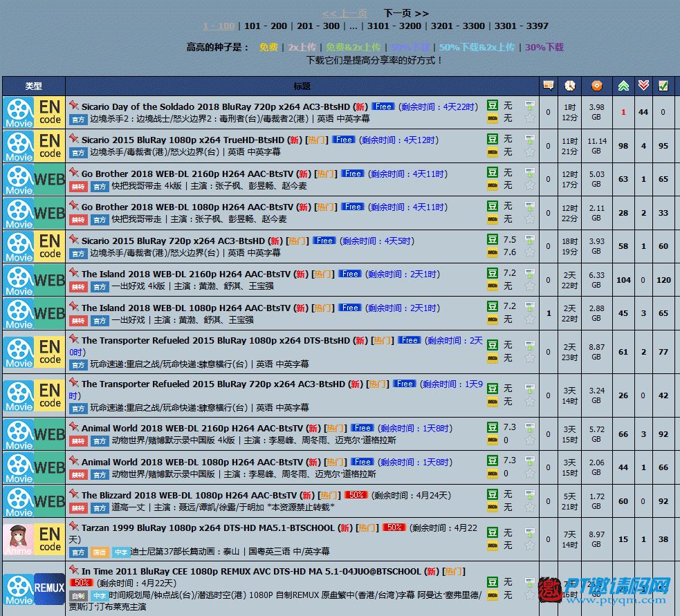
Task: Bookmark star for Go Brother 2160p
Action: tap(529, 185)
